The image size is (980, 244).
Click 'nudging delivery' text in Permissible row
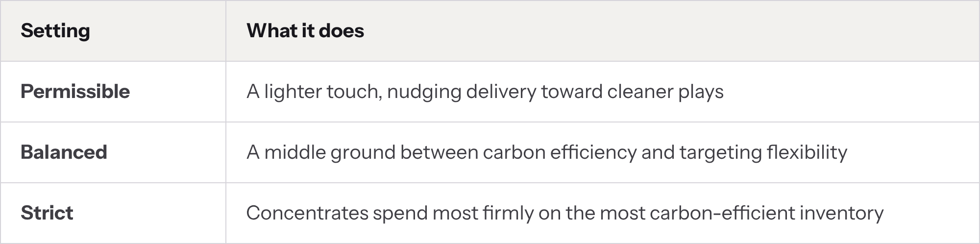pyautogui.click(x=462, y=92)
